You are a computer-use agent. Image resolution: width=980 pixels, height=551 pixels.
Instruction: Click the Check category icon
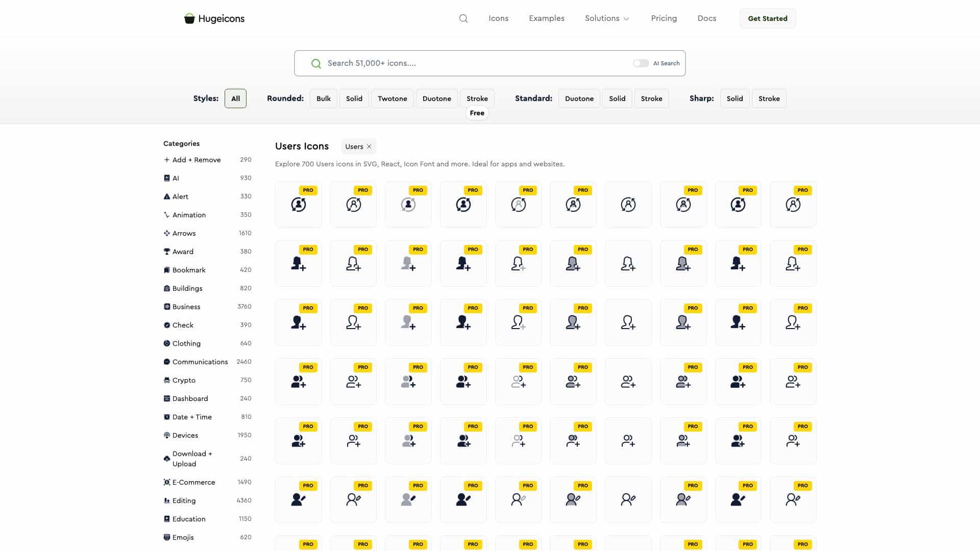[x=166, y=325]
